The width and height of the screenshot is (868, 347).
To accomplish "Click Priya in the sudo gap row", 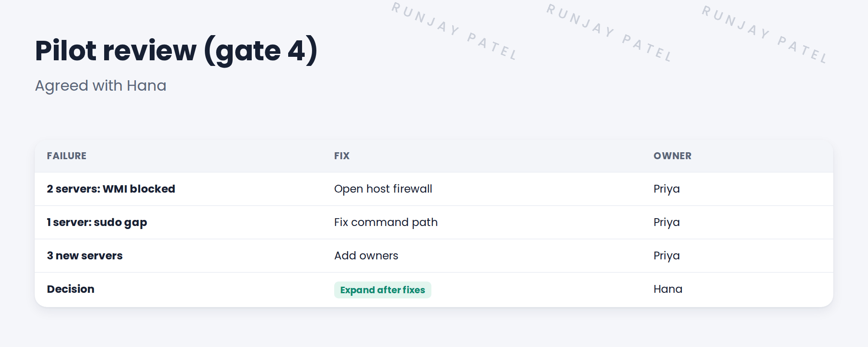I will tap(667, 223).
